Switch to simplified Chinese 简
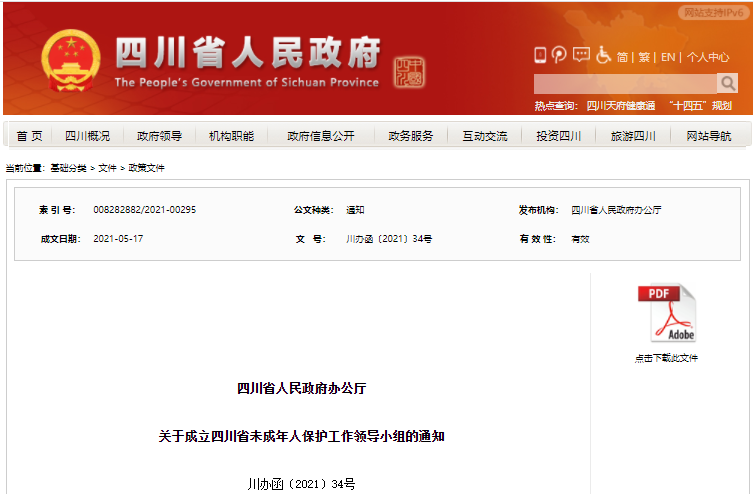This screenshot has width=753, height=494. click(x=622, y=57)
